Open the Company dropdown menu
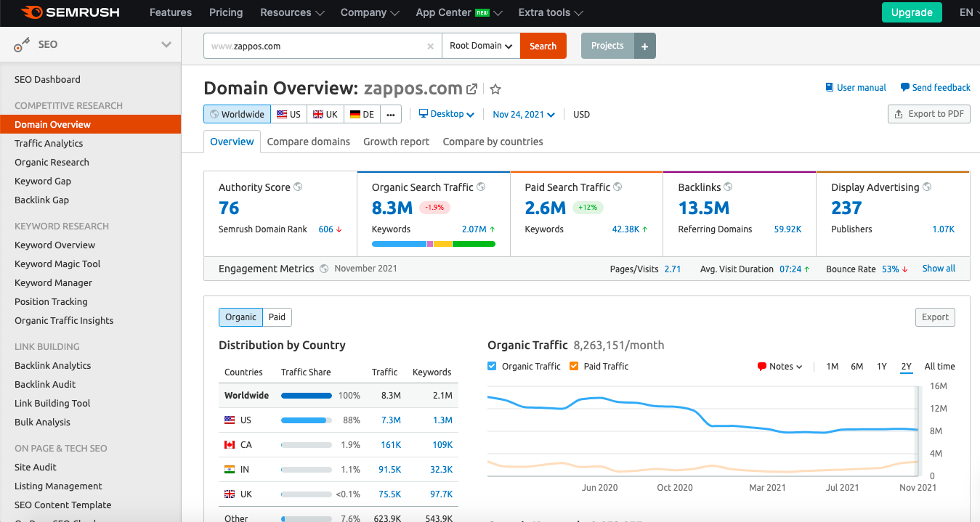 coord(370,12)
